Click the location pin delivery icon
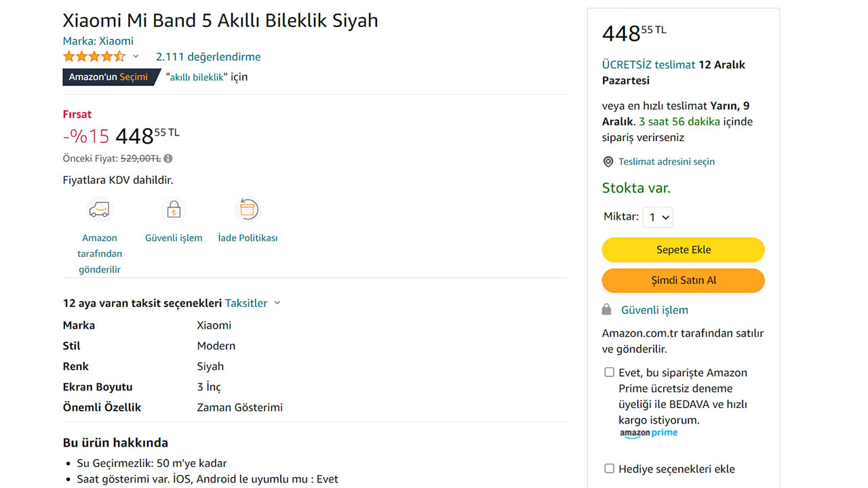868x488 pixels. (608, 162)
